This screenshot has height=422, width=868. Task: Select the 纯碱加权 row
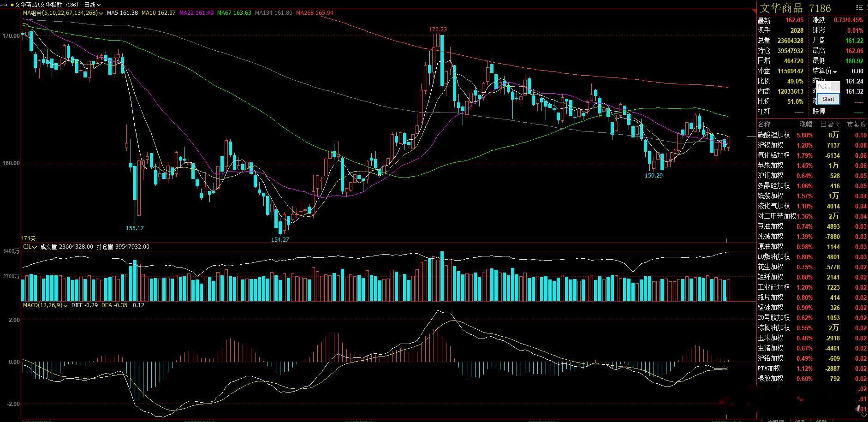[x=812, y=237]
